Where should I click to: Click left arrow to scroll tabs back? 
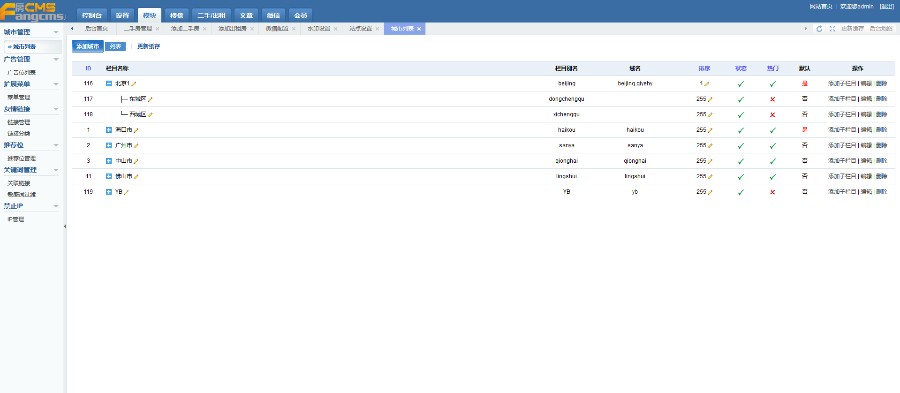click(72, 29)
